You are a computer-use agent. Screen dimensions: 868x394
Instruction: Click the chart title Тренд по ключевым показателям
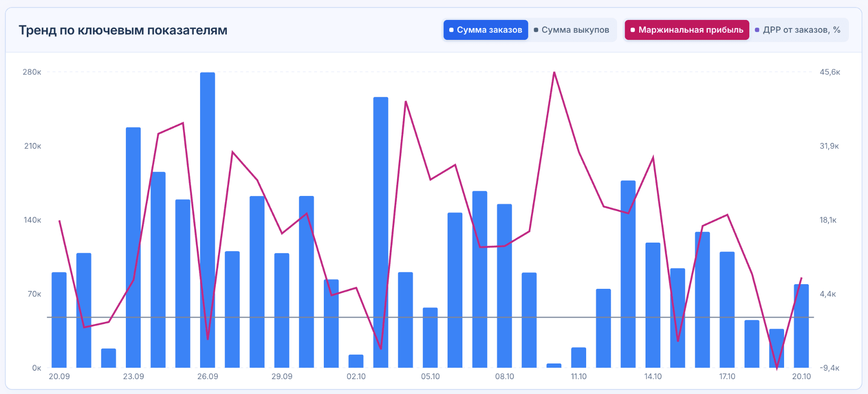(123, 31)
